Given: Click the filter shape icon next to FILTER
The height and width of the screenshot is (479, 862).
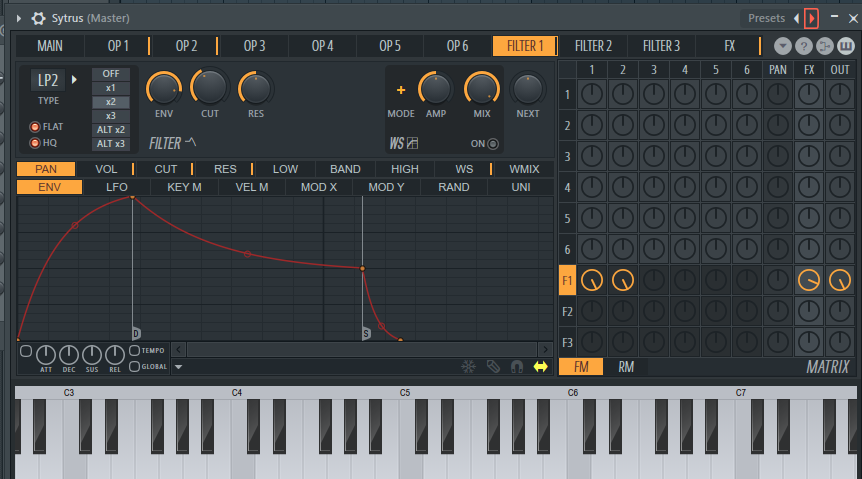Looking at the screenshot, I should pos(190,142).
